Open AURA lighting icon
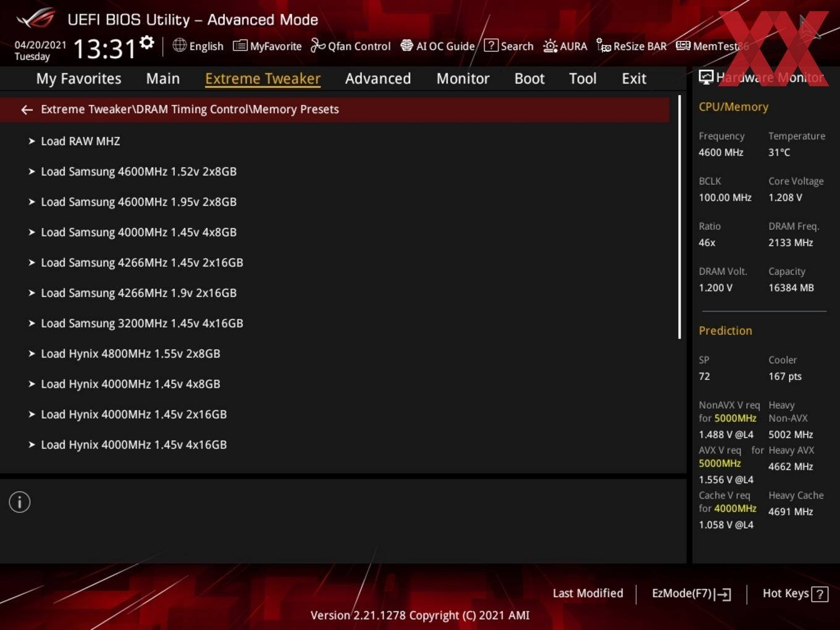The image size is (840, 630). pyautogui.click(x=550, y=46)
